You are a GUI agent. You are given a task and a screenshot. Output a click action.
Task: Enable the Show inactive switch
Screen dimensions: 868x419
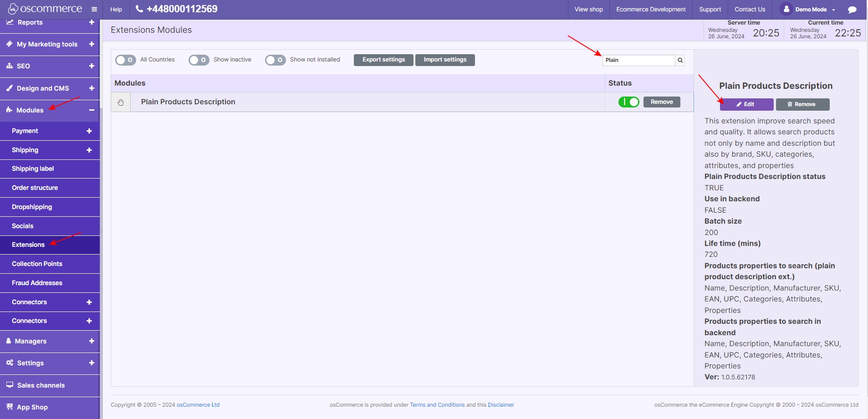[x=199, y=60]
